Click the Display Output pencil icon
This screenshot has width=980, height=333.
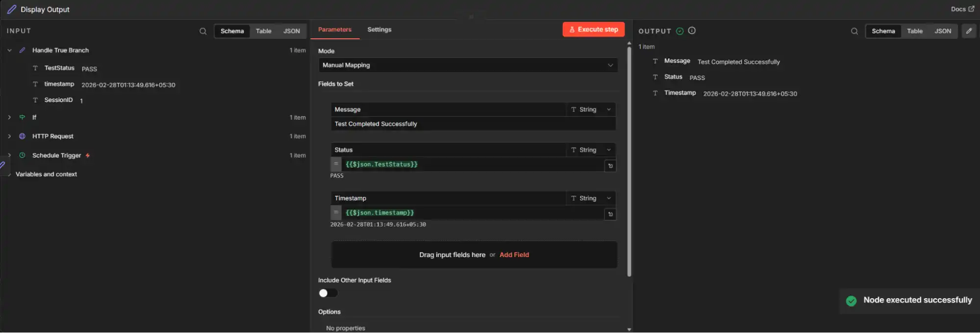12,9
